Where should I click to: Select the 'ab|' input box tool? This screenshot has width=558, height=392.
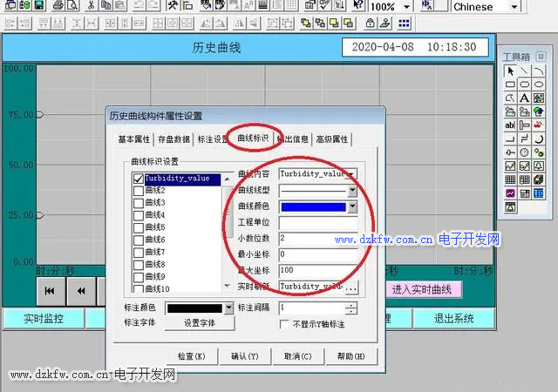pos(510,125)
